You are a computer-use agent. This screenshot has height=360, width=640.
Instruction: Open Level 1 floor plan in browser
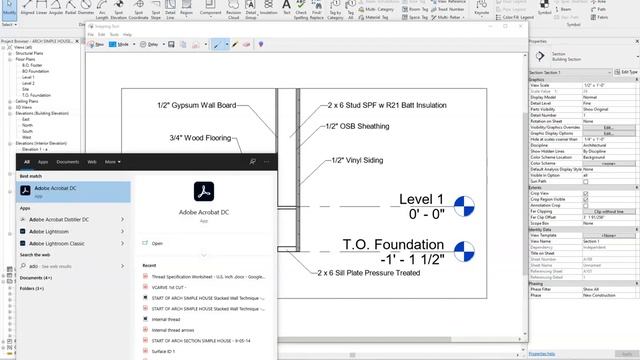(28, 77)
